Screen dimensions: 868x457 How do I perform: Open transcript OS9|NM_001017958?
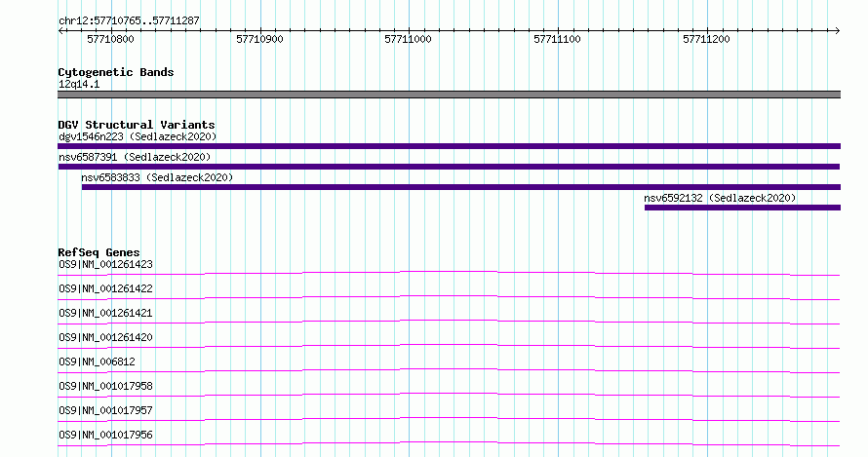[105, 386]
